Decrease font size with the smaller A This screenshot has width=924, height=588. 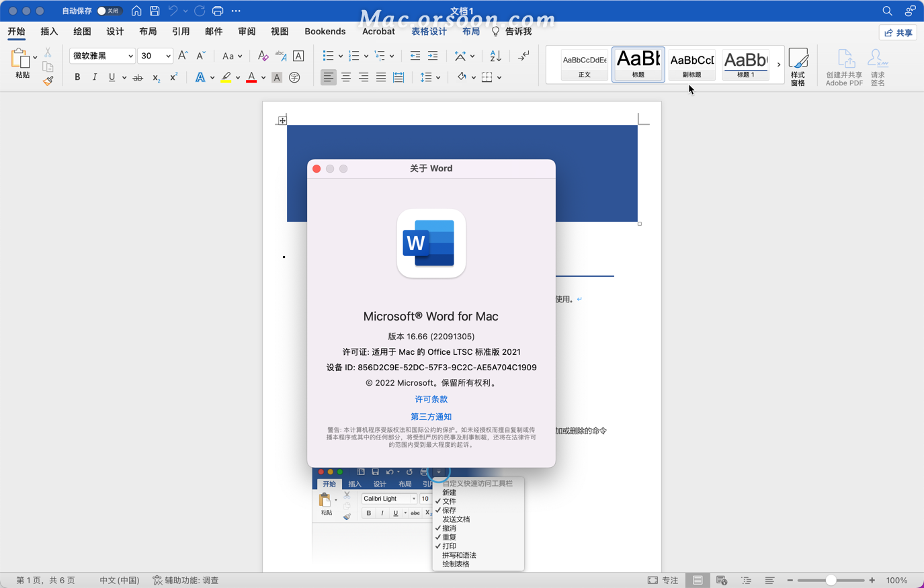[x=200, y=56]
